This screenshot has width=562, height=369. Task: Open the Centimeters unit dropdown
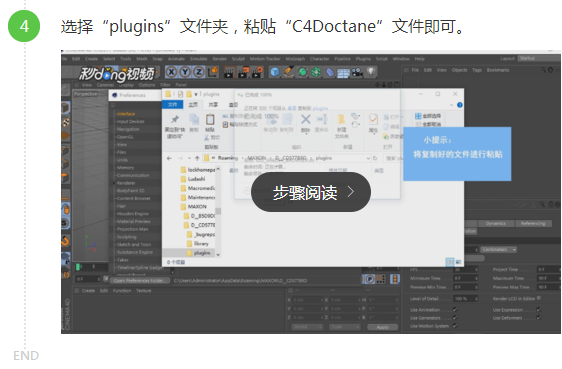(498, 249)
